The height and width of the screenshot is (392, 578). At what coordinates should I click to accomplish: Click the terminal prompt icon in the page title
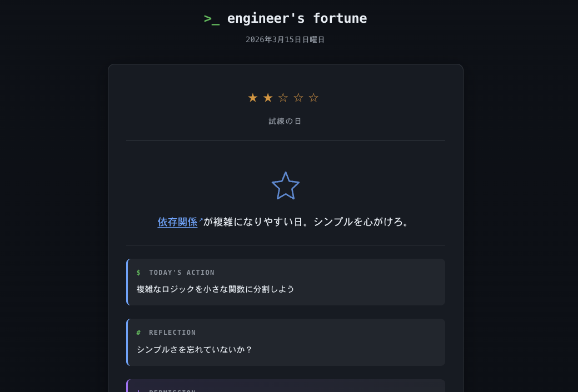point(211,18)
